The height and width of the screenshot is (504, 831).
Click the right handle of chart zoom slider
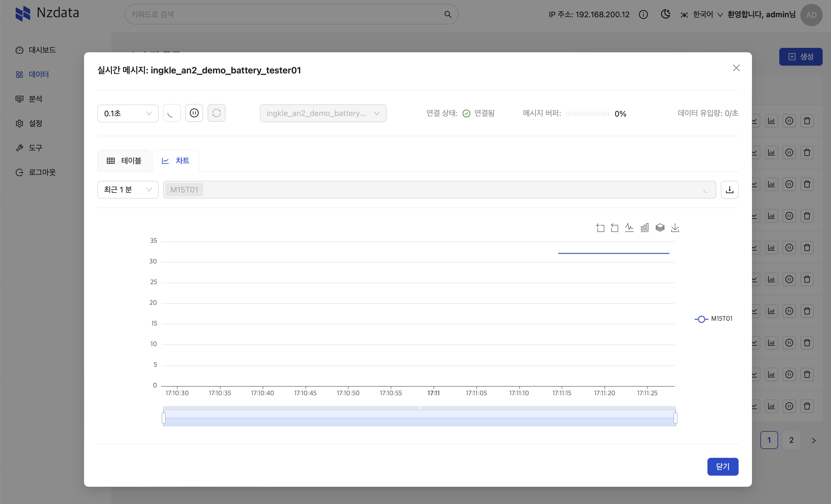[675, 418]
